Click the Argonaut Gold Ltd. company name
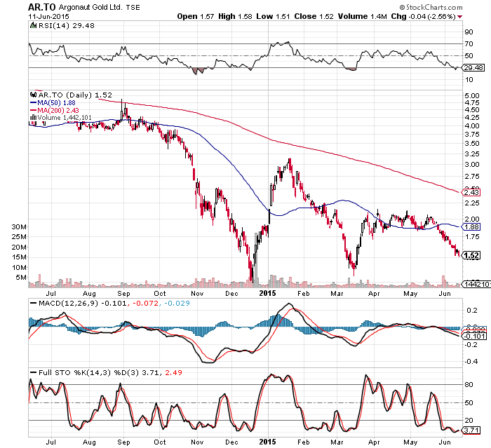The image size is (491, 448). (x=90, y=7)
